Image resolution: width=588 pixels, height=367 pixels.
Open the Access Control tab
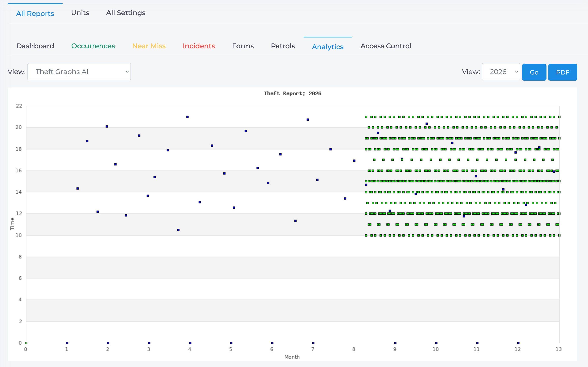click(386, 46)
